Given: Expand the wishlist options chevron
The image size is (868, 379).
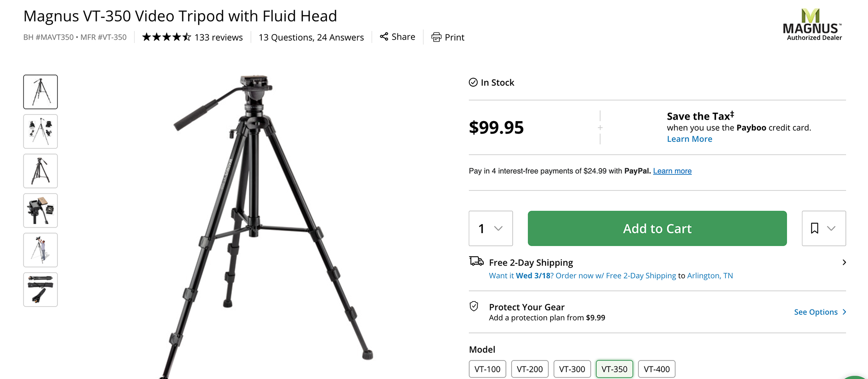Looking at the screenshot, I should (832, 229).
